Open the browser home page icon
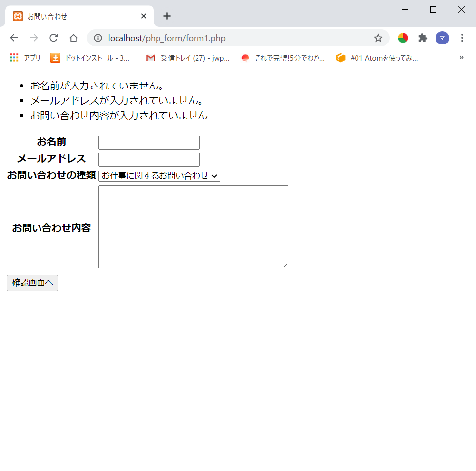Screen dimensions: 476x471 click(73, 38)
